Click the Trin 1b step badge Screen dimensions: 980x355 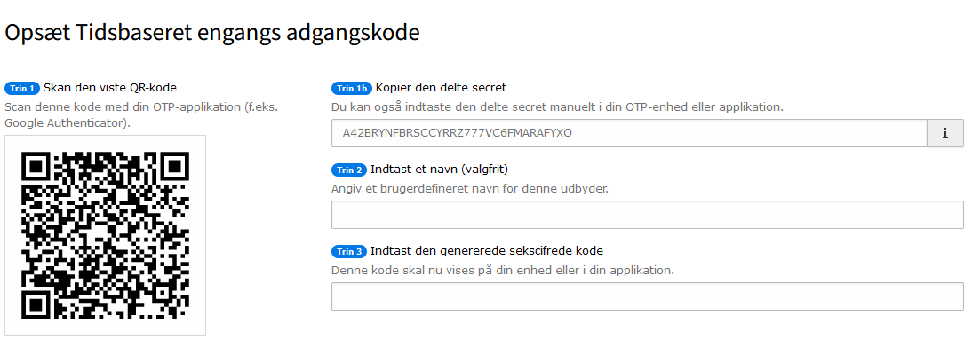352,88
